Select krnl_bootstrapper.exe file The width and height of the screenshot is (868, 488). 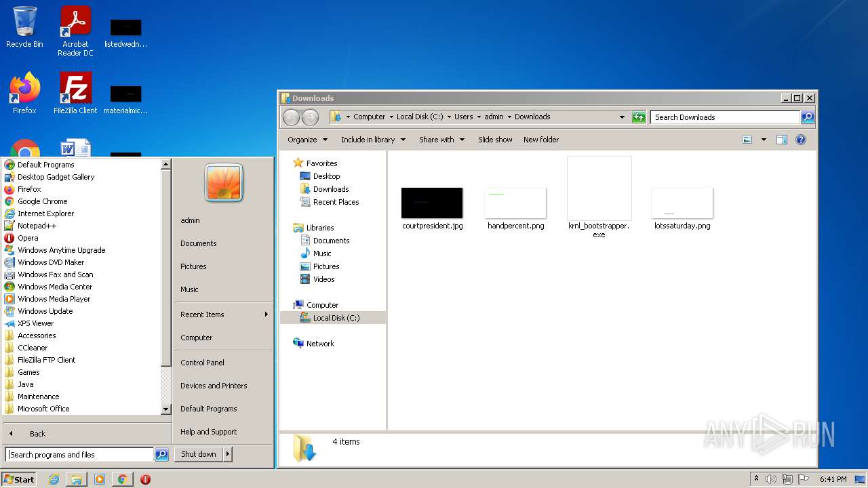[599, 197]
